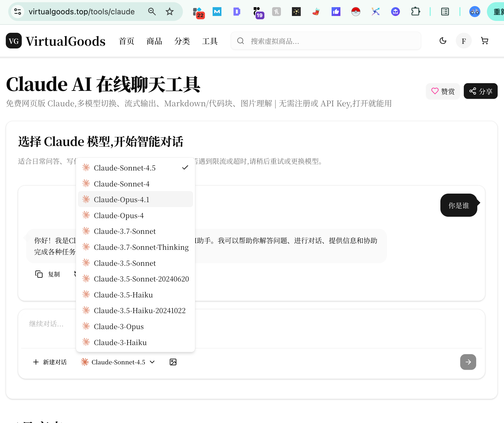
Task: Open 商品 navigation menu item
Action: [x=154, y=41]
